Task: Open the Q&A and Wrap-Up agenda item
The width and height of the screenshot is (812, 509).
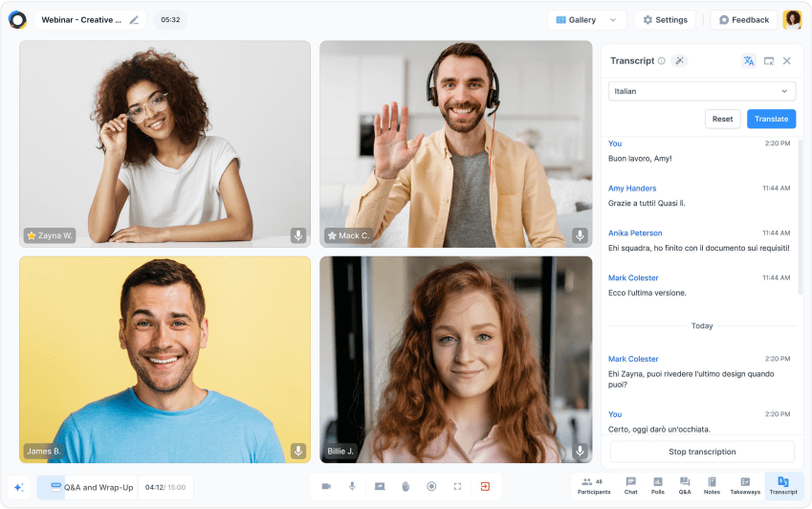Action: point(87,487)
